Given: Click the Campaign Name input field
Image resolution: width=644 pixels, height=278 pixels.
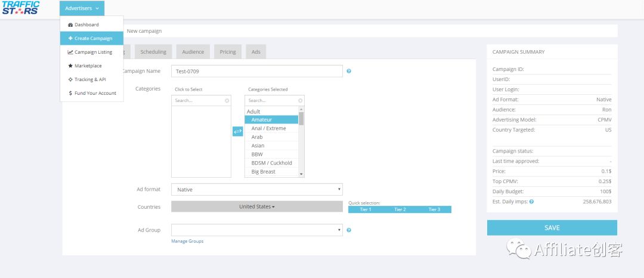Looking at the screenshot, I should (256, 71).
